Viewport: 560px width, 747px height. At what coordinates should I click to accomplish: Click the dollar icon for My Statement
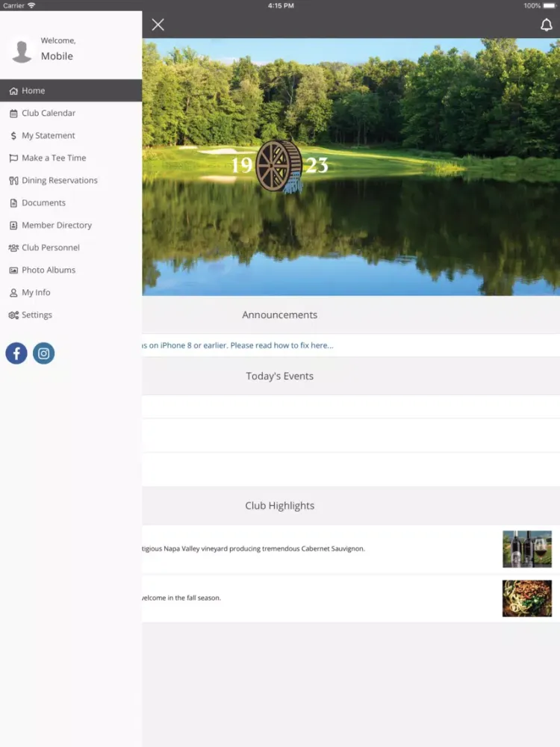13,136
